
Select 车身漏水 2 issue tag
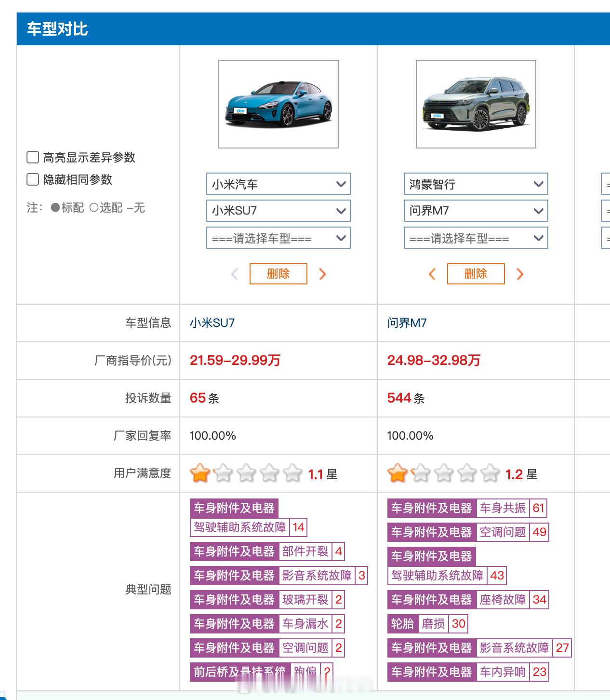(267, 623)
